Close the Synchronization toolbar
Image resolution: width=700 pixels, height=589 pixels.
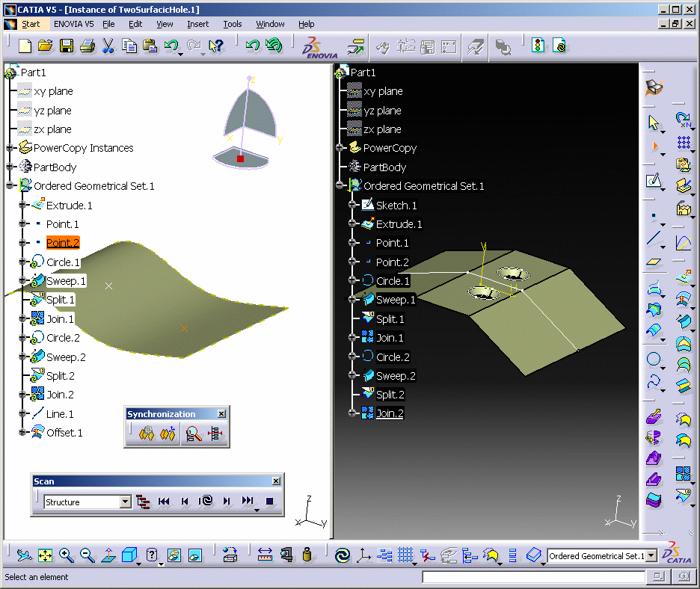click(x=221, y=414)
